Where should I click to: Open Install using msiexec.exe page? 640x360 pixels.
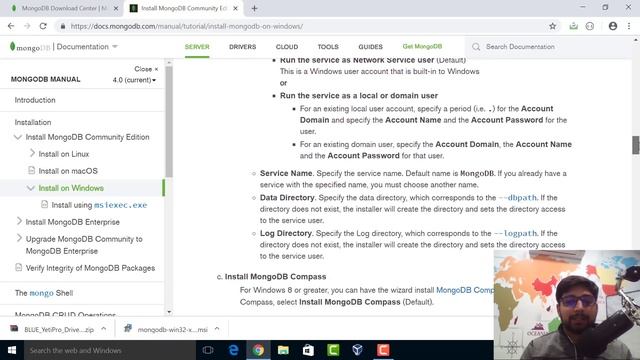point(99,205)
